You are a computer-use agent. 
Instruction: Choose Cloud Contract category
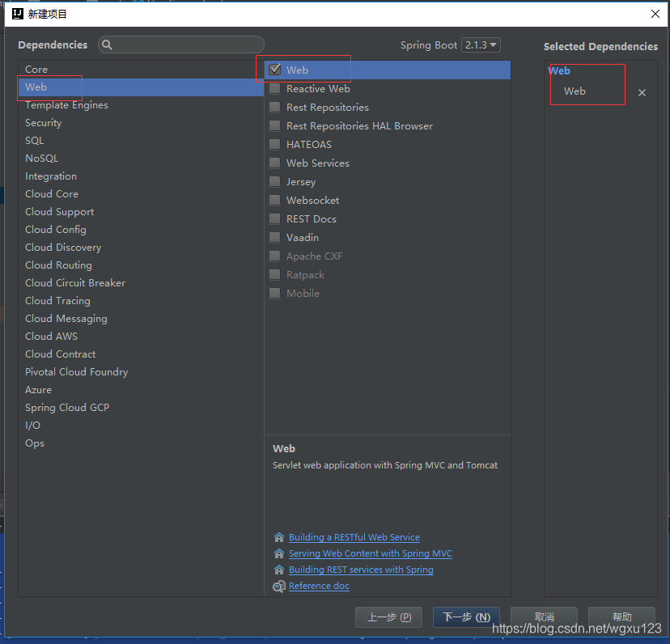pos(141,354)
